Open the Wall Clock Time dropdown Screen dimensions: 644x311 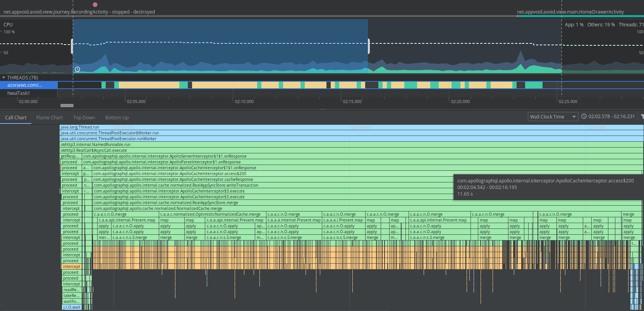tap(553, 117)
